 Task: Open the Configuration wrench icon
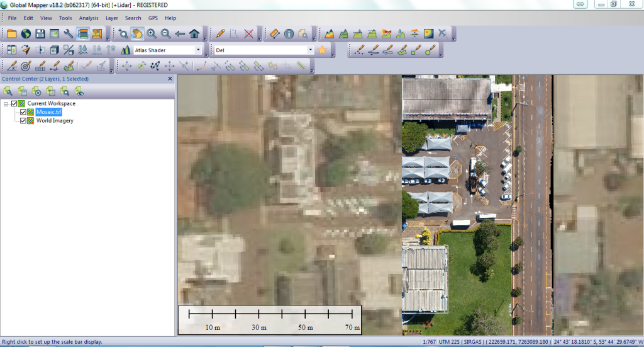69,33
